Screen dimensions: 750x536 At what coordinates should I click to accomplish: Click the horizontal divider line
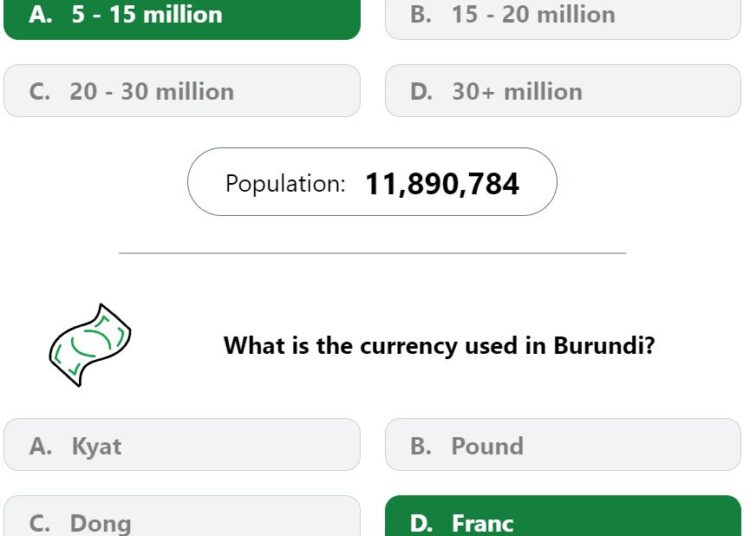pos(372,253)
